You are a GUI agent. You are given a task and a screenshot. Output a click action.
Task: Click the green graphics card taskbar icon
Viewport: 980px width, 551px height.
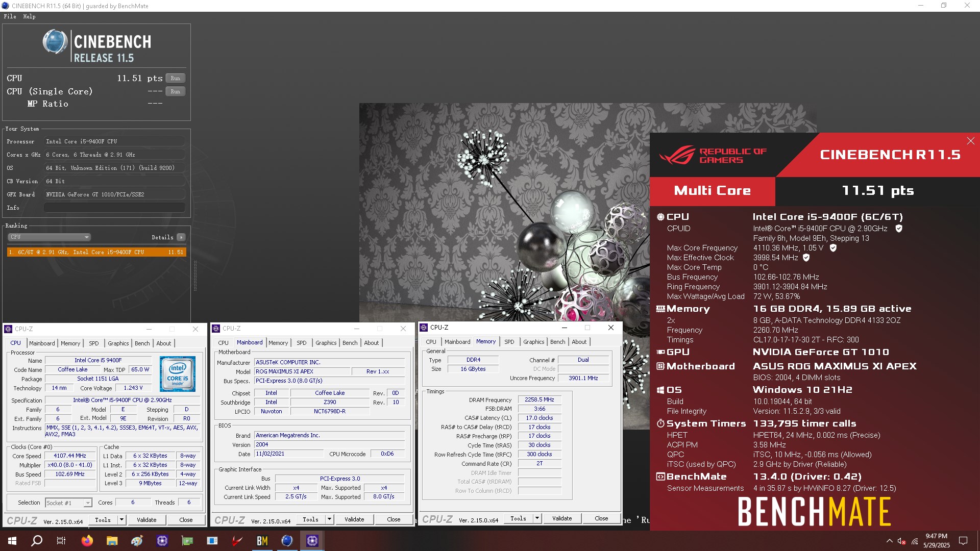[187, 541]
